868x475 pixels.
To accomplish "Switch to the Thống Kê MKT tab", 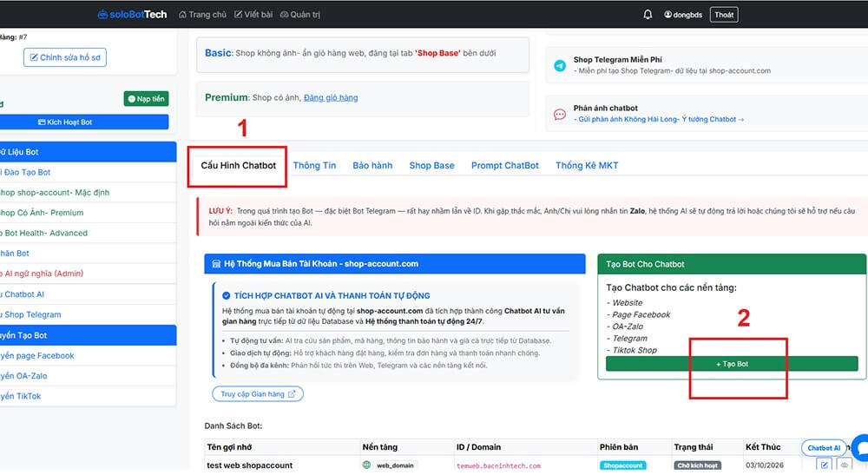I will 587,166.
